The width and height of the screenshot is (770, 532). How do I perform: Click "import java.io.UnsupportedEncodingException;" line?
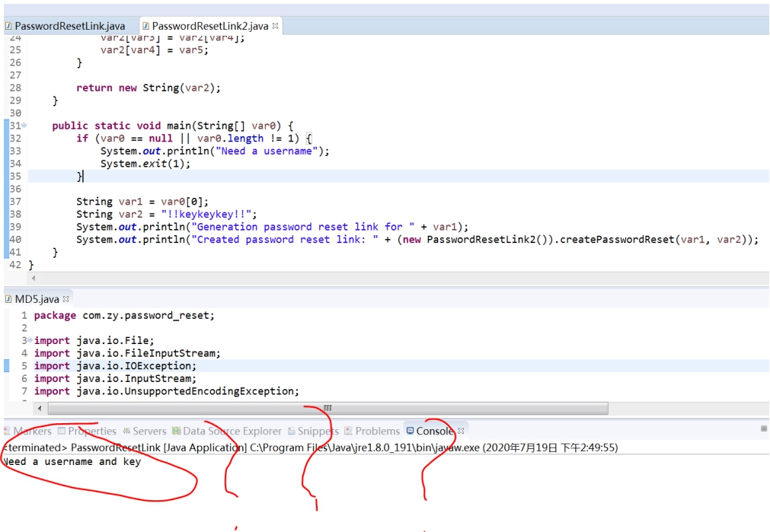click(x=167, y=391)
